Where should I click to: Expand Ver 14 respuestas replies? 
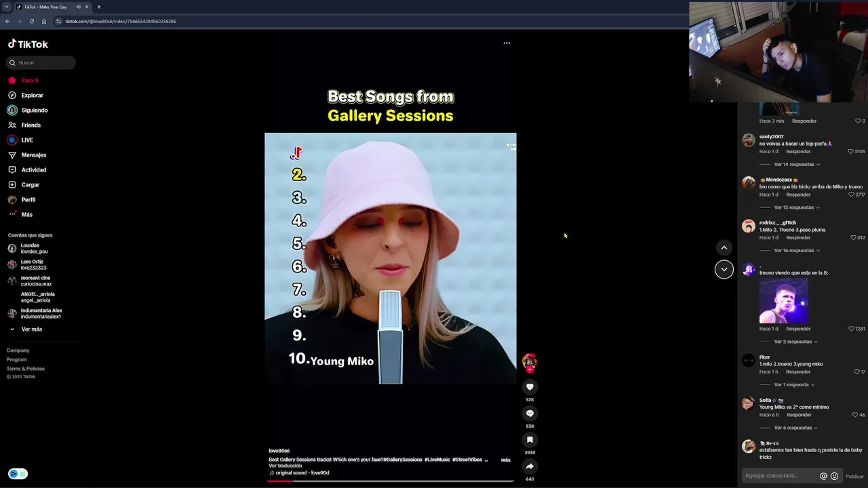tap(797, 165)
